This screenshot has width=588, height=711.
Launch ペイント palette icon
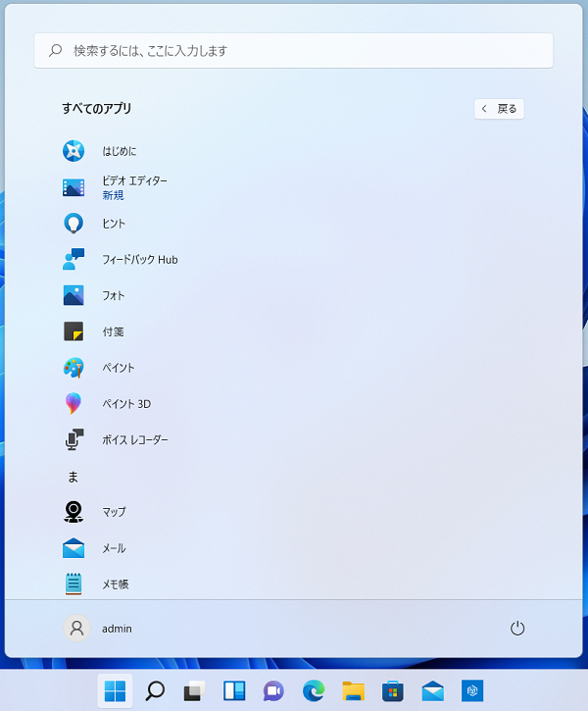coord(73,368)
